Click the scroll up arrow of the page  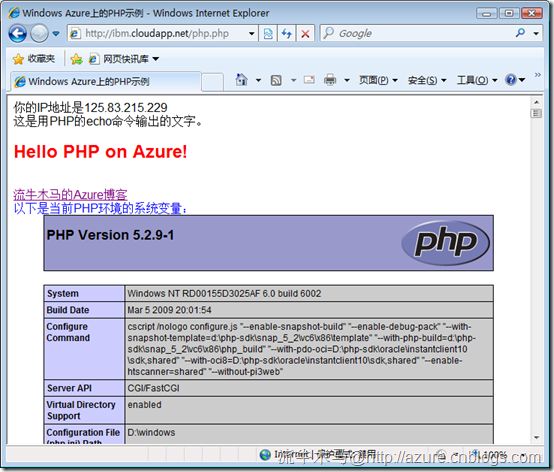(x=536, y=102)
